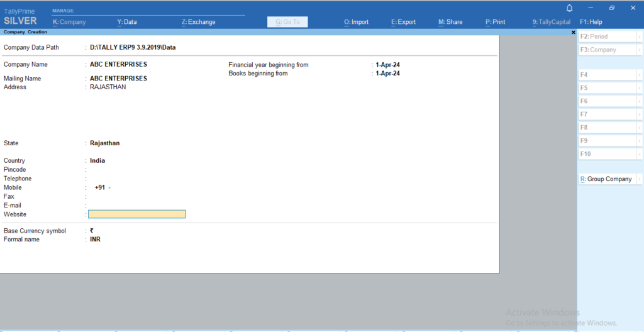
Task: Open the Y: Data menu
Action: pos(127,22)
